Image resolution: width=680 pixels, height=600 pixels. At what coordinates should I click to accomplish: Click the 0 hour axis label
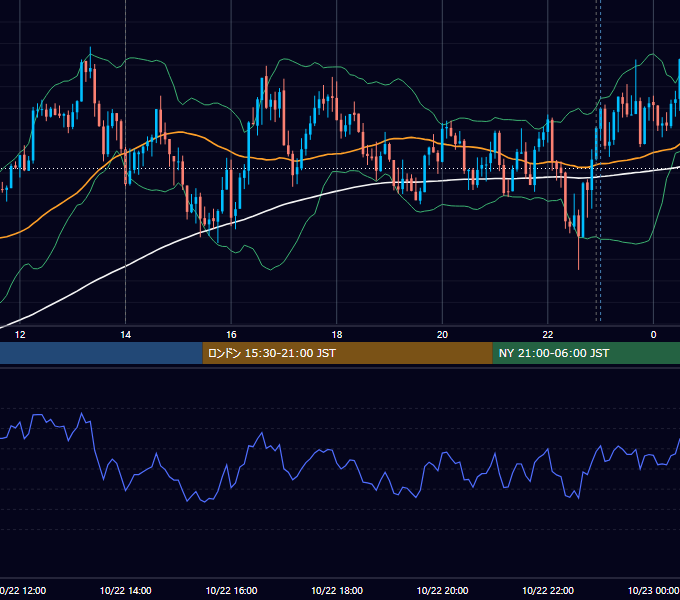pos(653,335)
